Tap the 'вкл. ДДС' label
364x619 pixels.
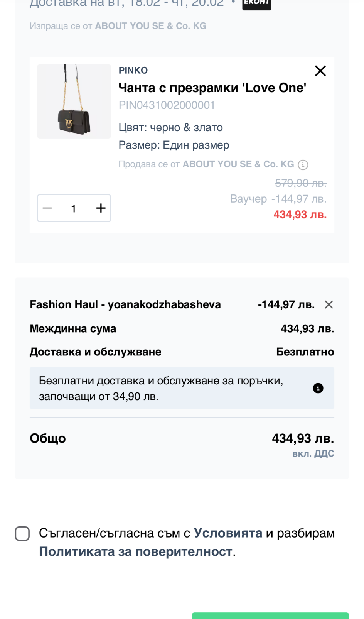coord(313,454)
